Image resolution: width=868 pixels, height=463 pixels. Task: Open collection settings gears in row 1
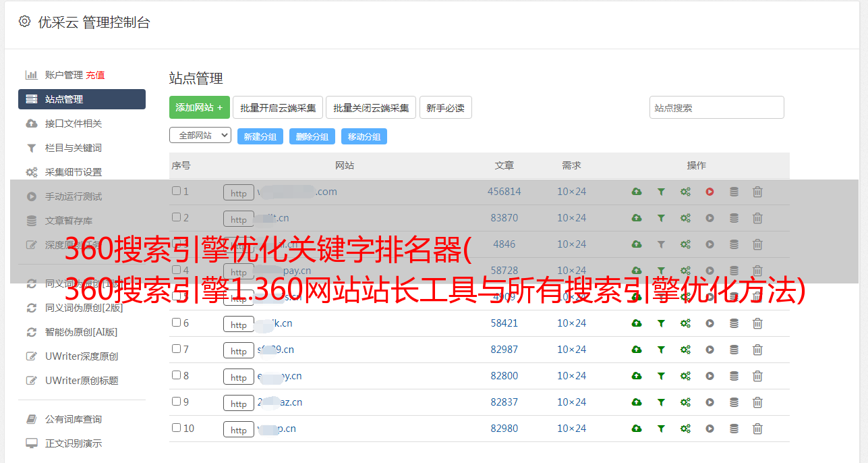pos(685,192)
